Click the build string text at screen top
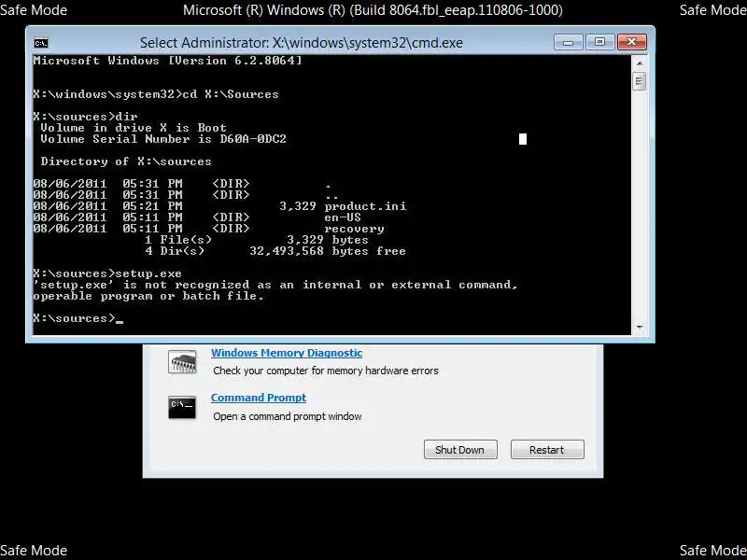 [x=373, y=10]
